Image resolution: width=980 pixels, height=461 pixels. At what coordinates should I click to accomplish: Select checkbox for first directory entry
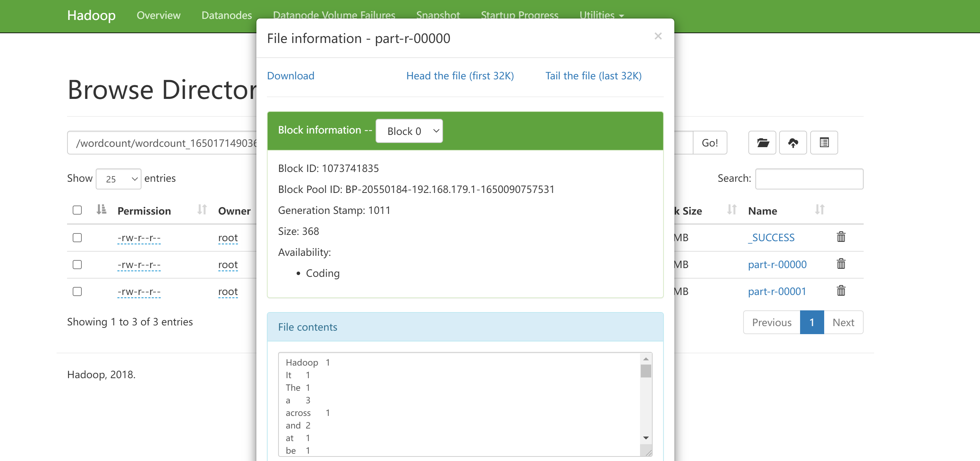[x=78, y=237]
